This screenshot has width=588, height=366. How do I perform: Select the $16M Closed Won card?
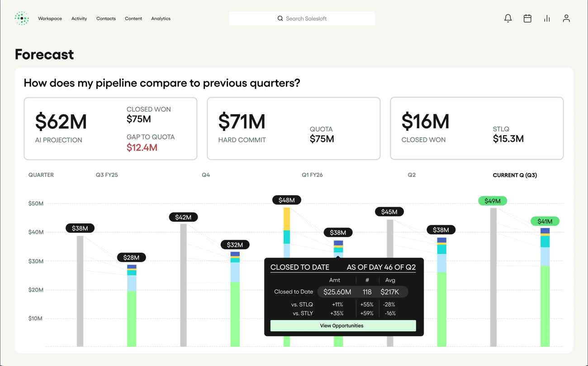[x=477, y=129]
